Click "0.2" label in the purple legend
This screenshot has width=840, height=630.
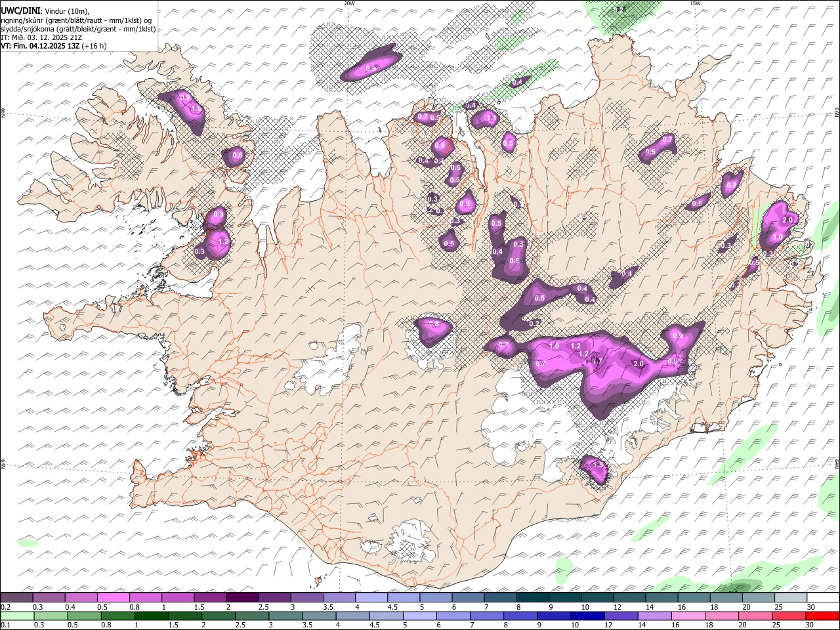click(x=5, y=607)
